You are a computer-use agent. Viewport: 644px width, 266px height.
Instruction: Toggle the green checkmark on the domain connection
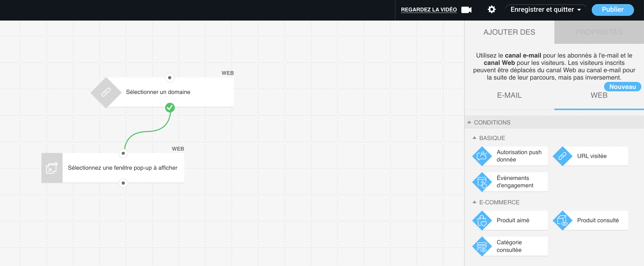pos(170,107)
